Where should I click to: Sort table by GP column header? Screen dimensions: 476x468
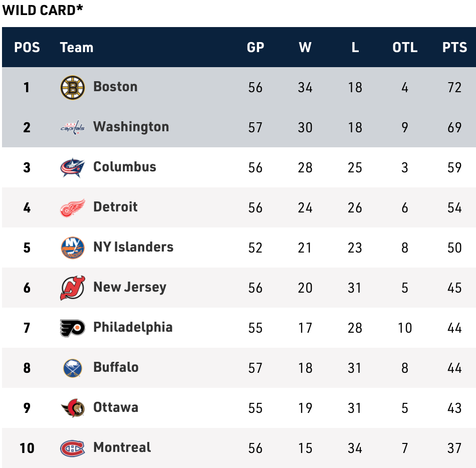tap(255, 48)
